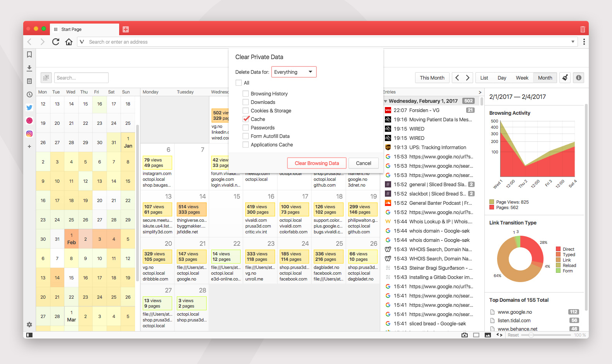Image resolution: width=612 pixels, height=364 pixels.
Task: Uncheck the Cache checkbox
Action: click(x=246, y=119)
